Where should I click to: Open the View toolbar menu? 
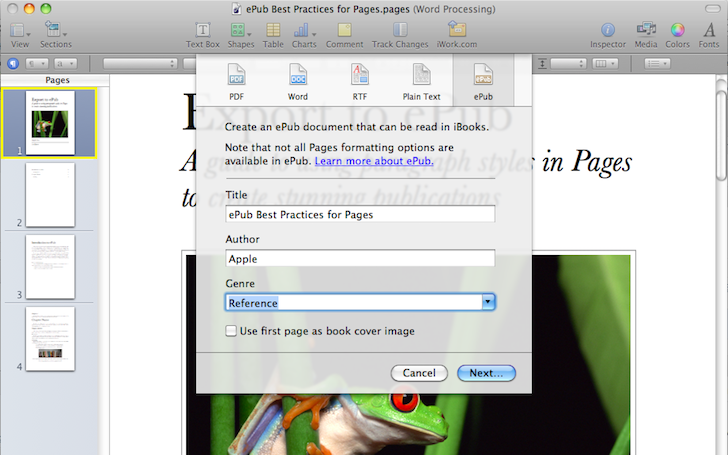pyautogui.click(x=20, y=35)
